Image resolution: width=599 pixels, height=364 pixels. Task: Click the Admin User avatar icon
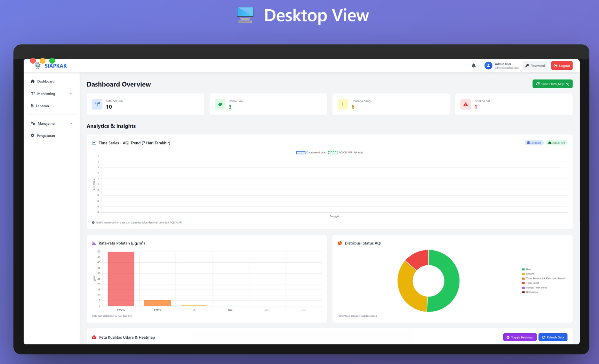click(488, 66)
